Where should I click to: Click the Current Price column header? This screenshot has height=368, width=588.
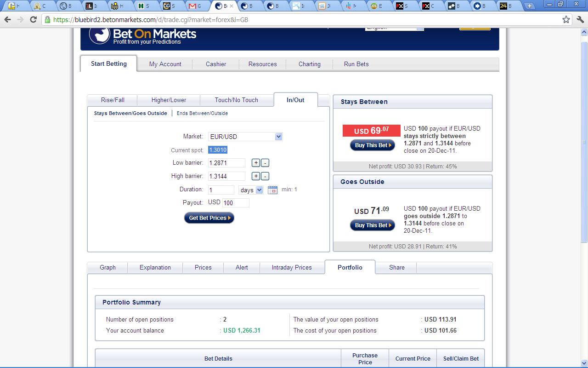pyautogui.click(x=413, y=358)
